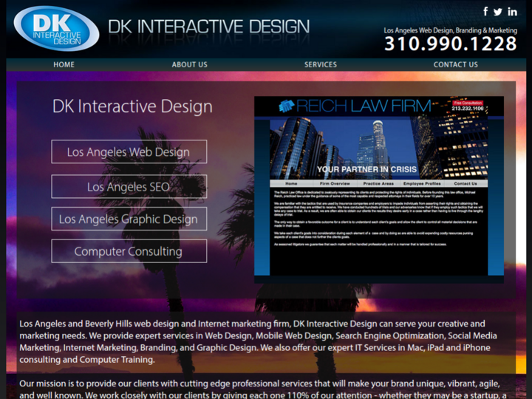Click the Los Angeles Web Design button

pos(129,152)
